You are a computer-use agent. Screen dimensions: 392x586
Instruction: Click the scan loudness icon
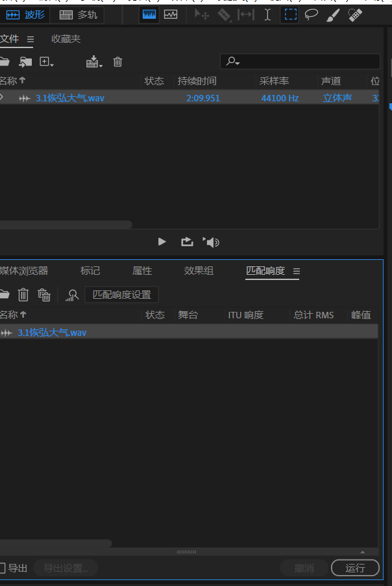tap(71, 295)
